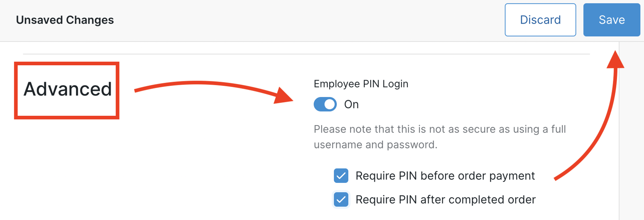Toggle Employee PIN Login off
The width and height of the screenshot is (644, 220).
(325, 105)
